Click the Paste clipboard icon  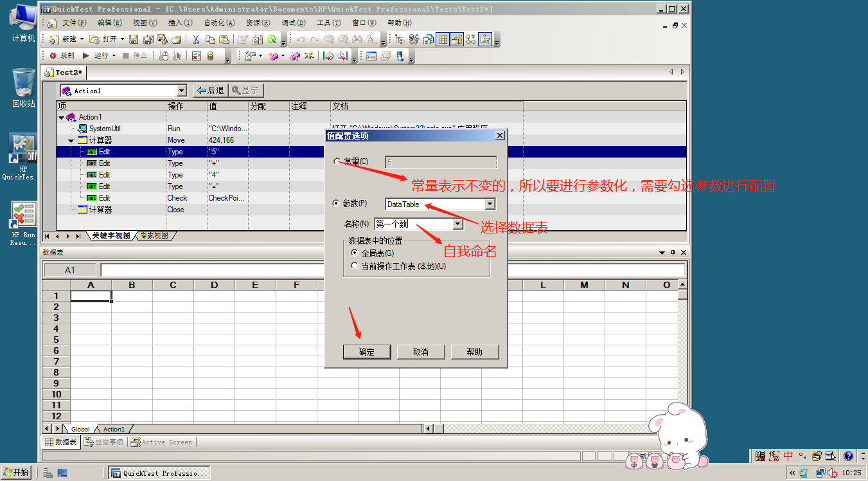tap(224, 39)
